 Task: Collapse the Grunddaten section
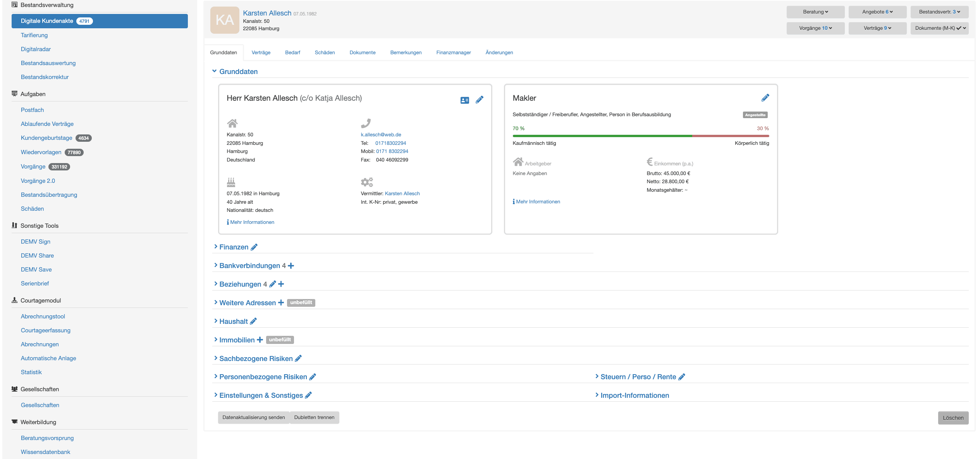[235, 72]
